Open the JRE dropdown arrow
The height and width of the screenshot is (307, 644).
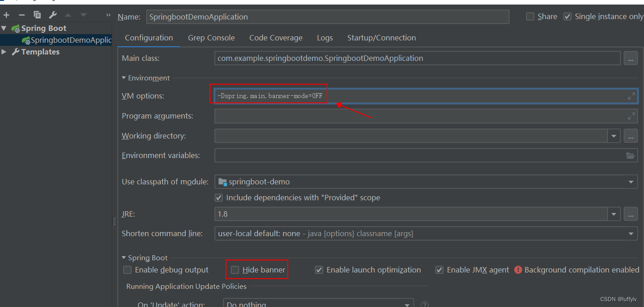[x=614, y=213]
